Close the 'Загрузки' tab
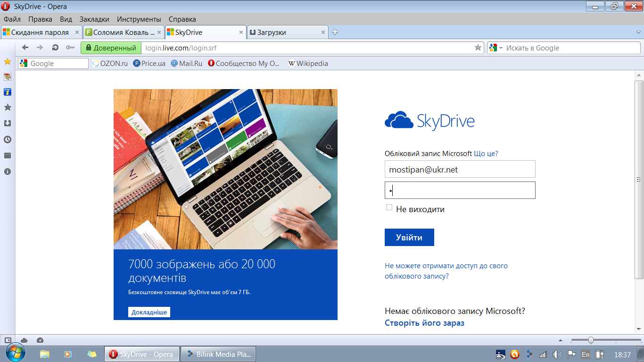Screen dimensions: 644x362 point(323,33)
